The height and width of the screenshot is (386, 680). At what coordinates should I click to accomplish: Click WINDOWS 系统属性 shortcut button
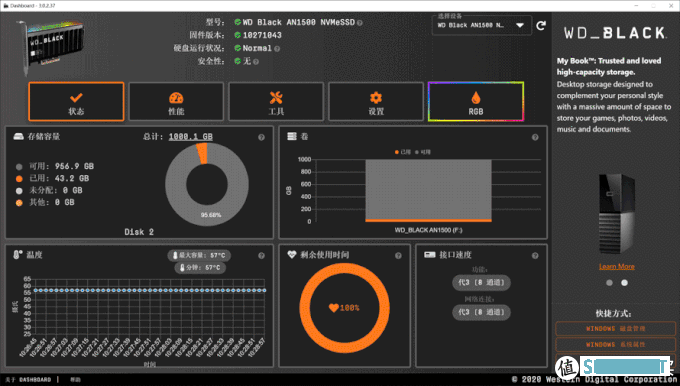(x=615, y=345)
